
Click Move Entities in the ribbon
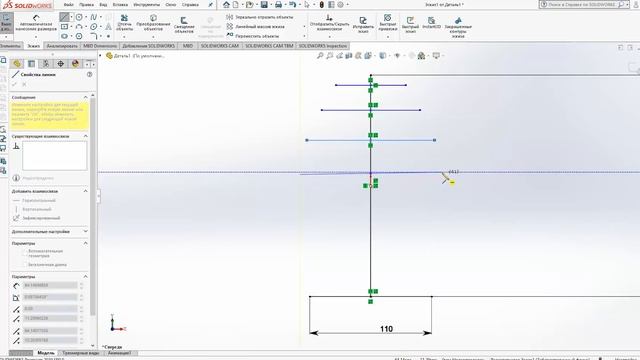pos(252,36)
